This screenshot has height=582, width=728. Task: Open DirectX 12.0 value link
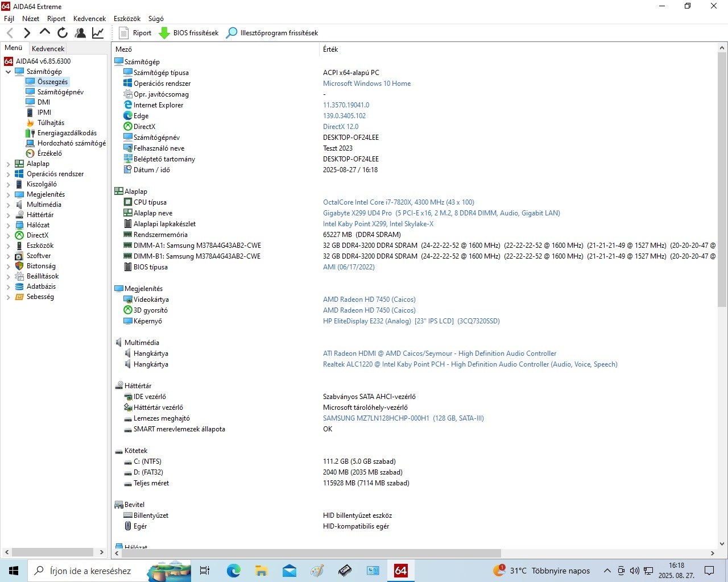click(341, 127)
